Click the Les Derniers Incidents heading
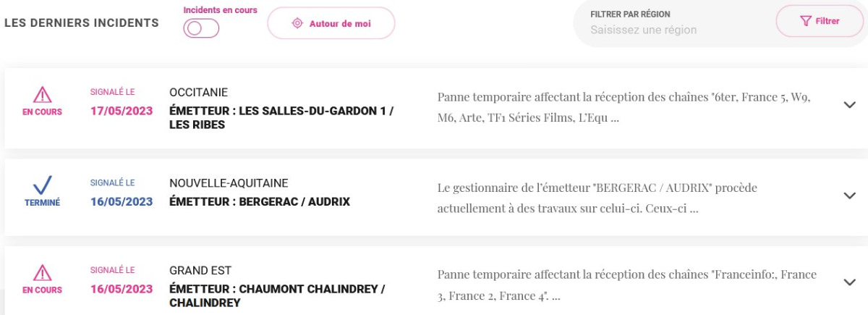 (x=82, y=23)
